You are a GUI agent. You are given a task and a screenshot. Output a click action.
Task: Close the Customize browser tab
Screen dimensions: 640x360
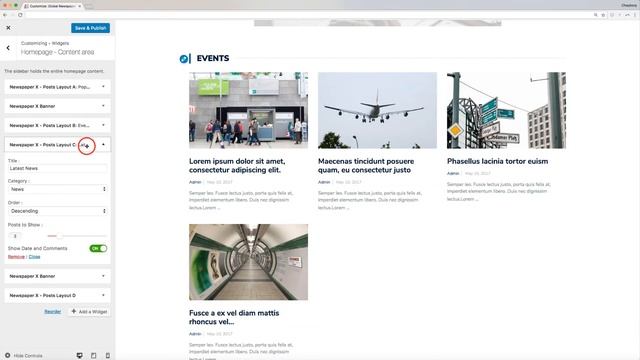tap(80, 6)
